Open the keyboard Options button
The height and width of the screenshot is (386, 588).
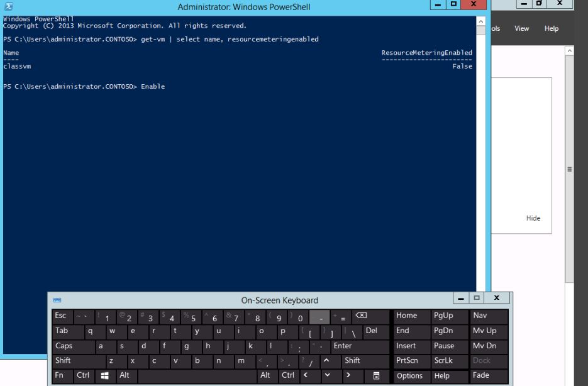409,375
